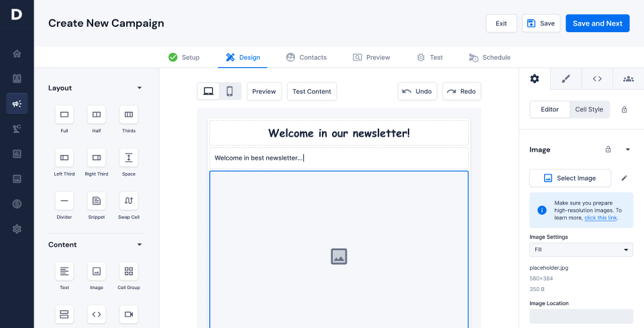This screenshot has height=328, width=644.
Task: Open the settings gear in the sidebar
Action: coord(17,229)
